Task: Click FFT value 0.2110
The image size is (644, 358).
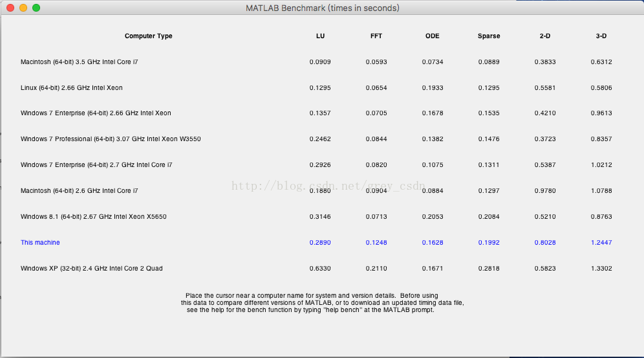Action: point(376,269)
